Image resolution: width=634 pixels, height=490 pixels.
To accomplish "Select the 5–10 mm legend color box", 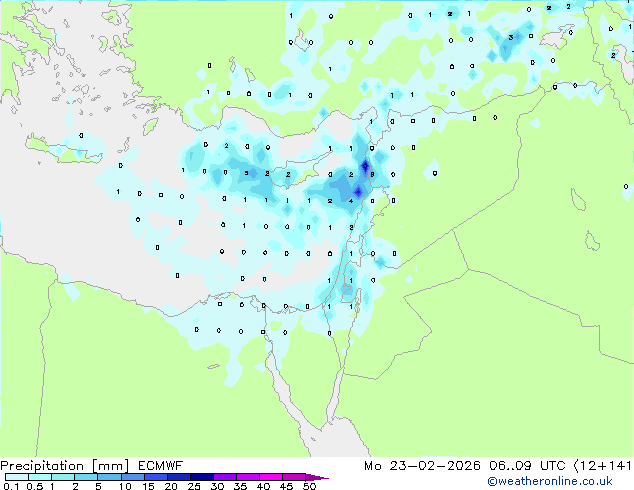I will pos(109,477).
